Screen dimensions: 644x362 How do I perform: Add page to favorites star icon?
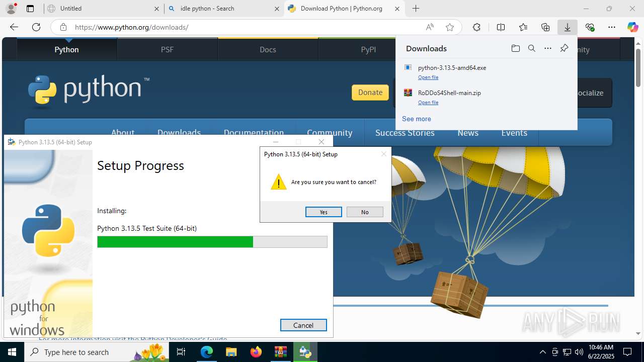coord(450,27)
